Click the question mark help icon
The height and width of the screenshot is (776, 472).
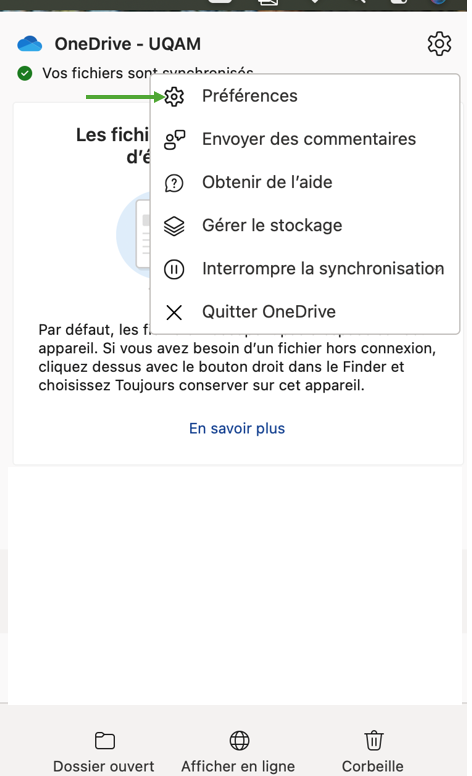tap(174, 183)
